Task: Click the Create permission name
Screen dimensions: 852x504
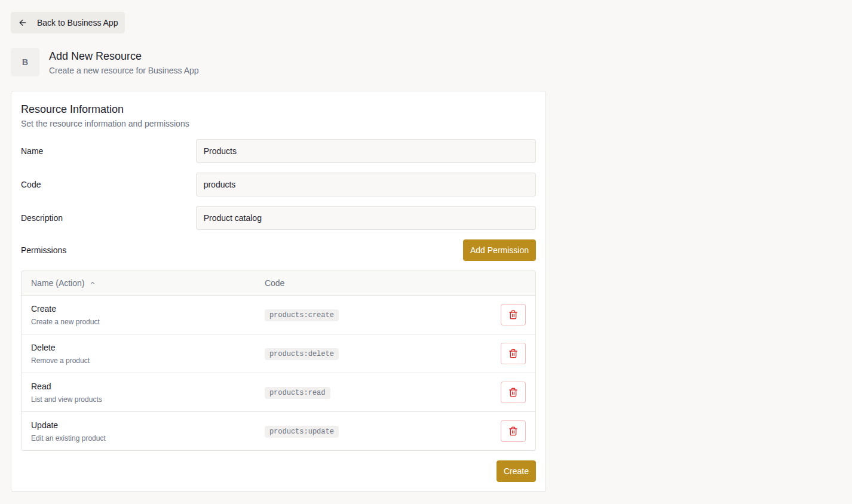Action: pos(44,309)
